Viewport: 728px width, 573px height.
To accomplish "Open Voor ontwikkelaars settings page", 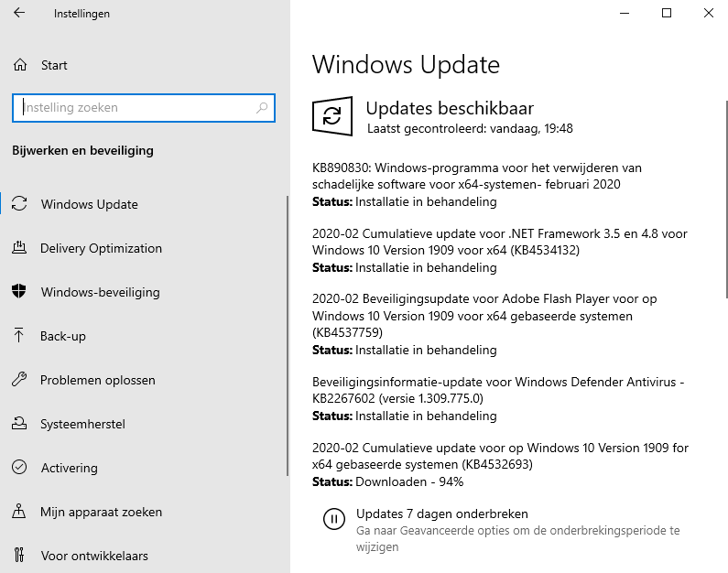I will (93, 556).
